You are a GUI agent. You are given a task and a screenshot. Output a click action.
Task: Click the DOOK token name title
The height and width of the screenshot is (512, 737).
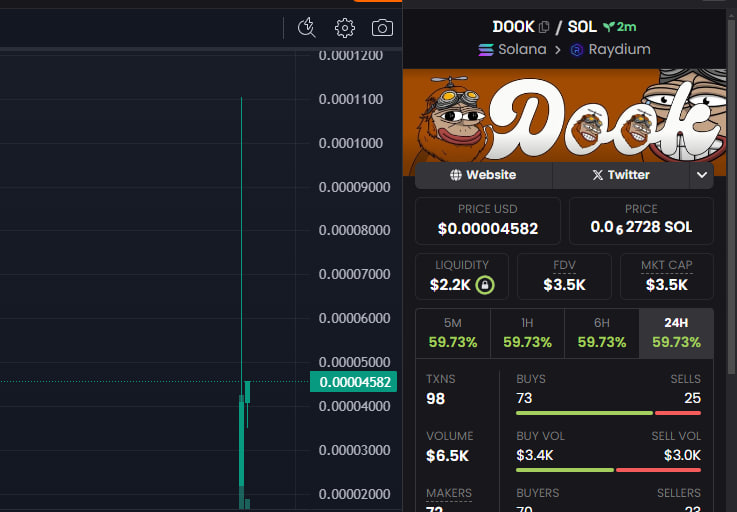pyautogui.click(x=513, y=27)
